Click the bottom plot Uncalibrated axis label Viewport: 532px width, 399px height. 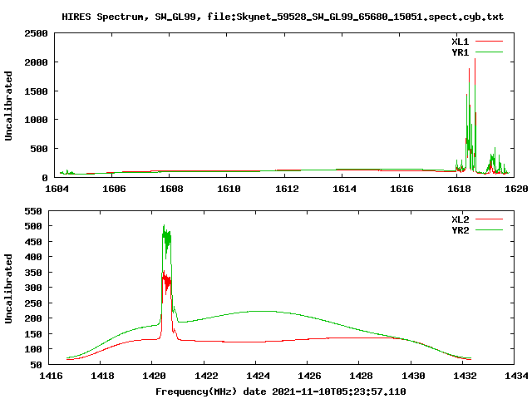8,288
